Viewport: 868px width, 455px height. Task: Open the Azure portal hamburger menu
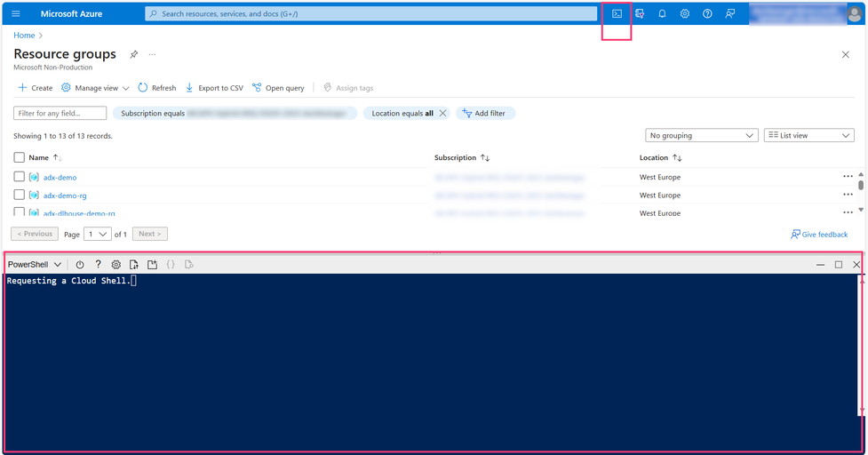15,14
